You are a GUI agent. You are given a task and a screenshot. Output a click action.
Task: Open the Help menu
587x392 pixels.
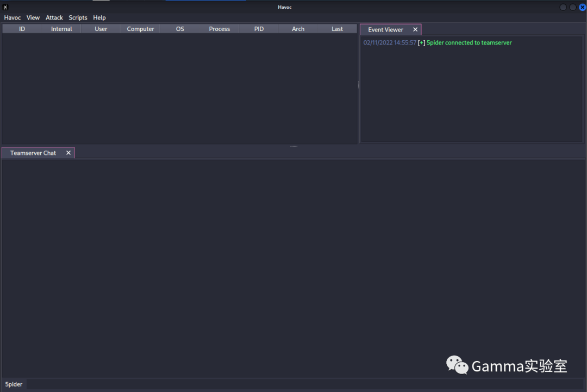[99, 17]
